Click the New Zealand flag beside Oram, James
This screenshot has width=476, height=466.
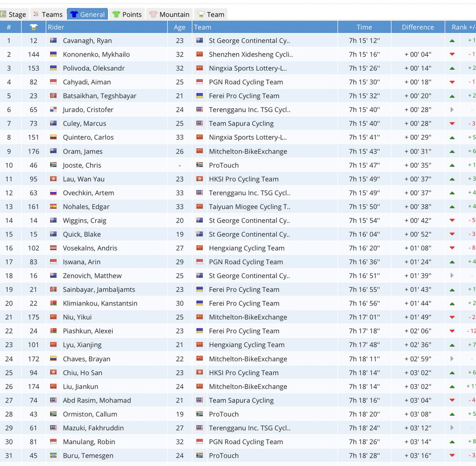[53, 151]
